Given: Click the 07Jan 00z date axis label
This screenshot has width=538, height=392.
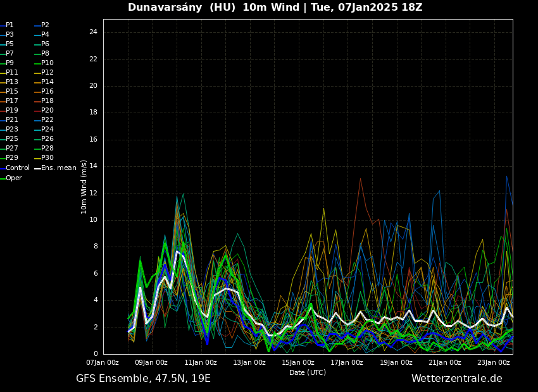Looking at the screenshot, I should click(x=103, y=363).
